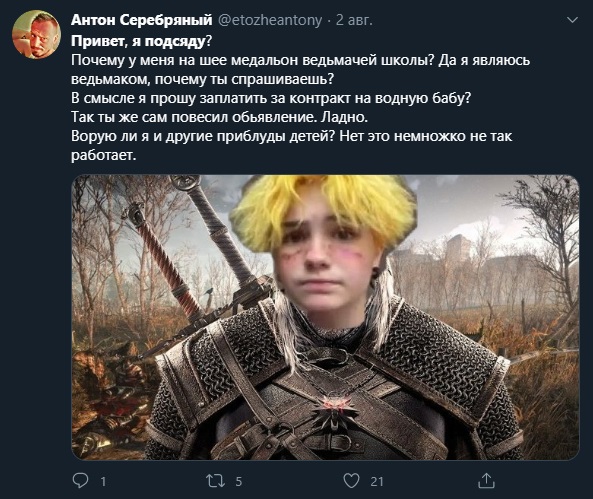Click the retweet count 5
593x499 pixels.
pos(239,482)
